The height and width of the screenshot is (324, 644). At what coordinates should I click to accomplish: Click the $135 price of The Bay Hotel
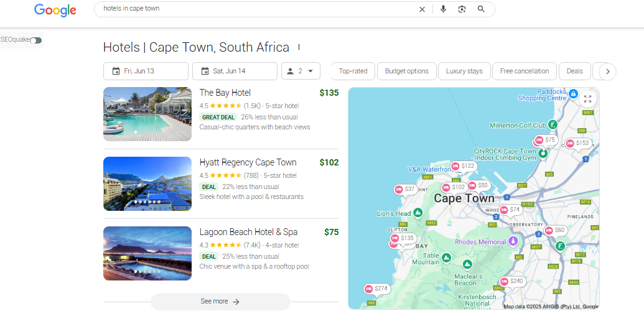tap(329, 93)
